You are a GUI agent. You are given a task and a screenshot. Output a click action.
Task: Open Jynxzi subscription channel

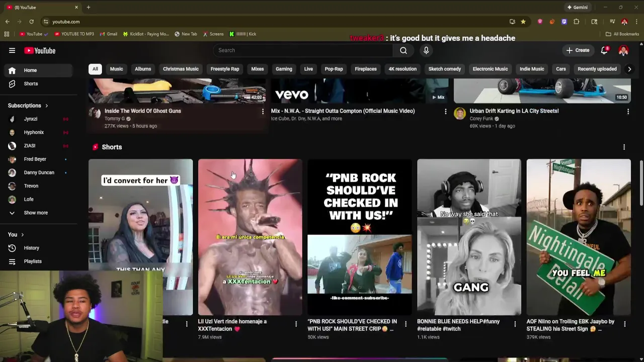pyautogui.click(x=39, y=119)
